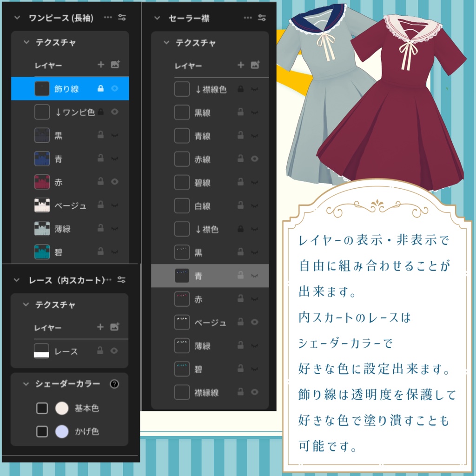Viewport: 476px width, 476px height.
Task: Click the ベージュ layer thumbnail in ワンピース
Action: tap(42, 205)
